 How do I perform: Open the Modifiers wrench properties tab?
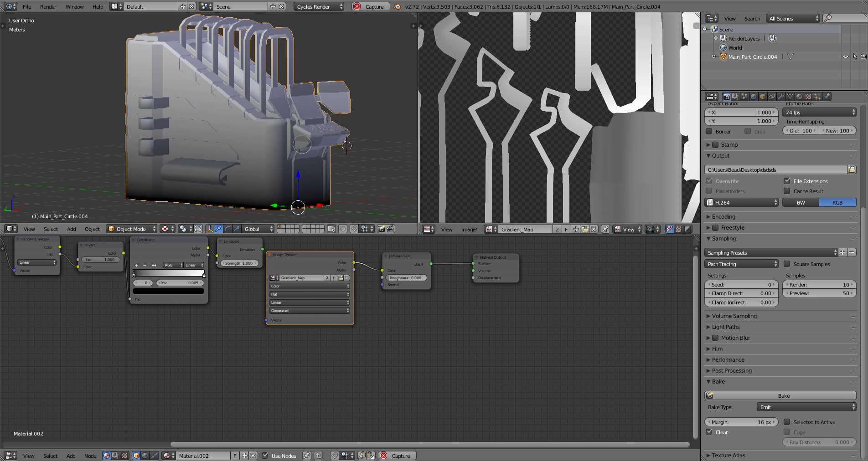781,97
